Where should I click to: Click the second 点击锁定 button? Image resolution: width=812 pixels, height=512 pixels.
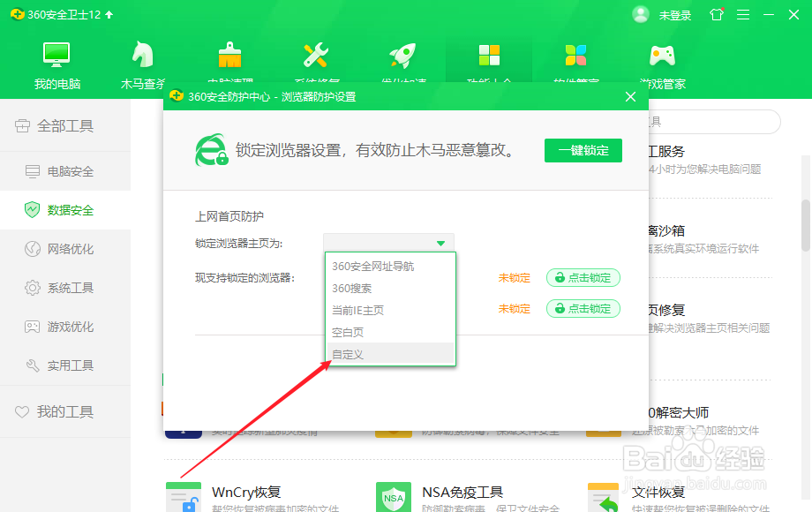[583, 309]
